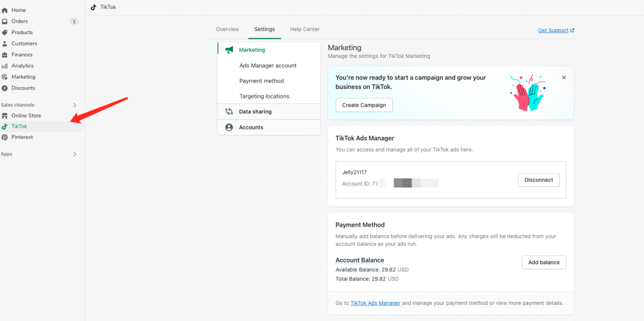Click the Finances bank icon
Image resolution: width=644 pixels, height=321 pixels.
pos(5,55)
